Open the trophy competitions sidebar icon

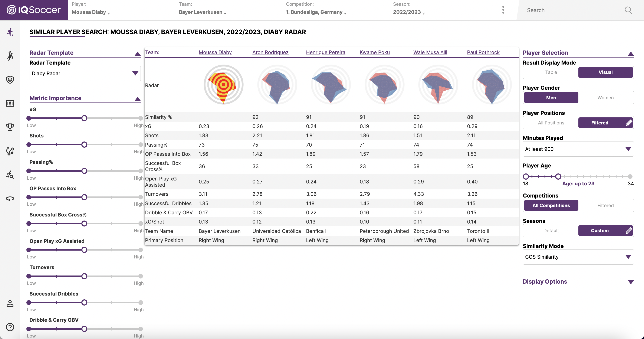pos(10,127)
